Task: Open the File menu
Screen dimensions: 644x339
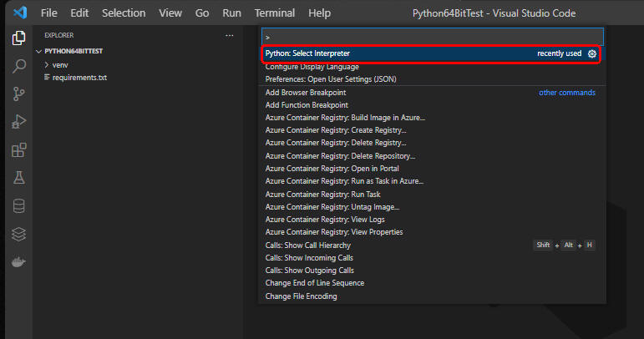Action: click(x=49, y=13)
